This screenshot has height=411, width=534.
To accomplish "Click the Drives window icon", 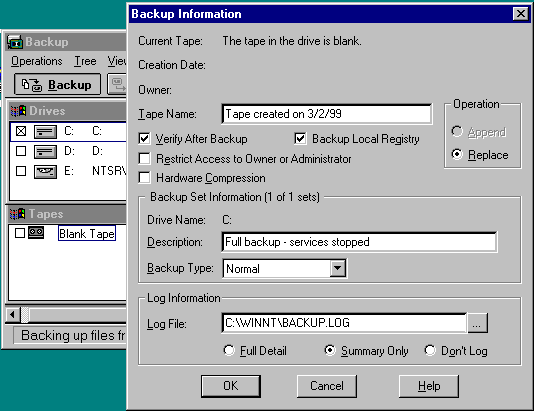I will tap(18, 111).
